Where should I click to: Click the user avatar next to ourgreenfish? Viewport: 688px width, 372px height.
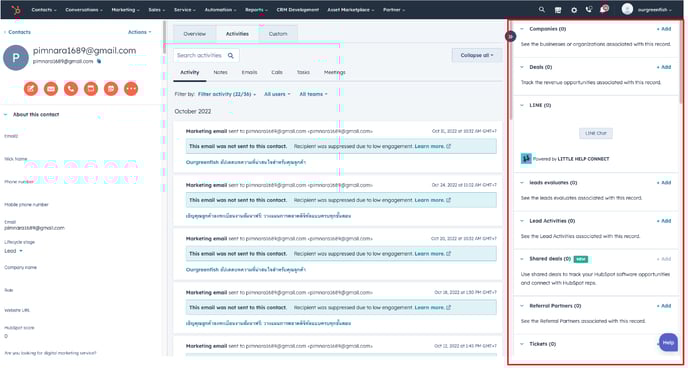tap(627, 9)
